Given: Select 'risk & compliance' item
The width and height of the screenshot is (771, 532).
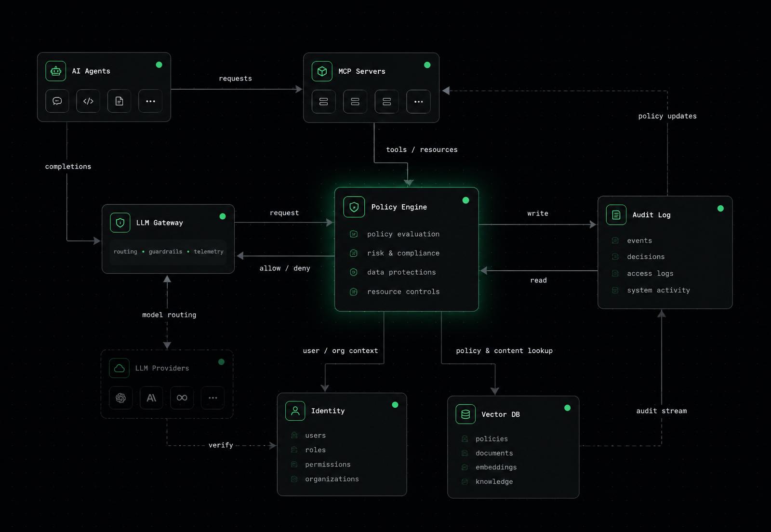Looking at the screenshot, I should [403, 253].
